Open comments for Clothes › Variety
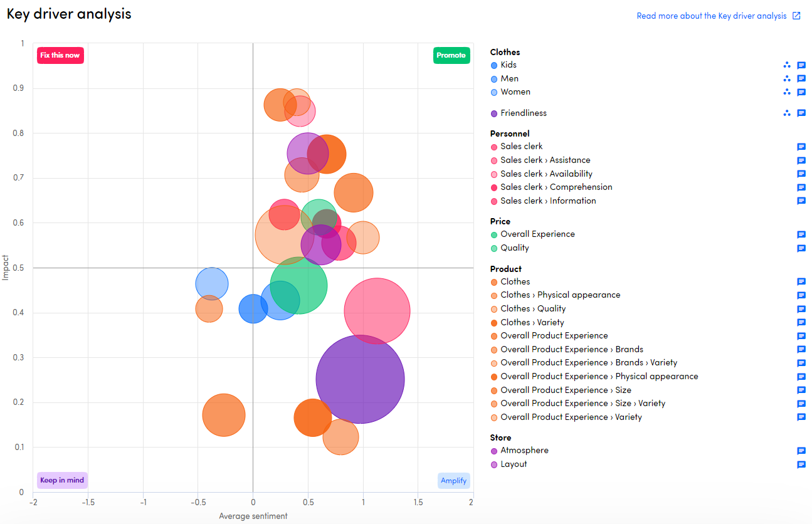Image resolution: width=812 pixels, height=524 pixels. (x=801, y=323)
